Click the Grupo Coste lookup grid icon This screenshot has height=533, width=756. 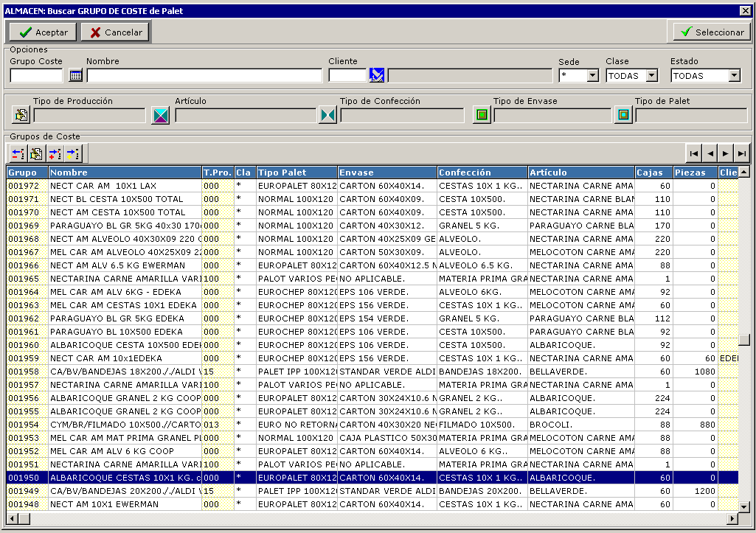[x=75, y=75]
